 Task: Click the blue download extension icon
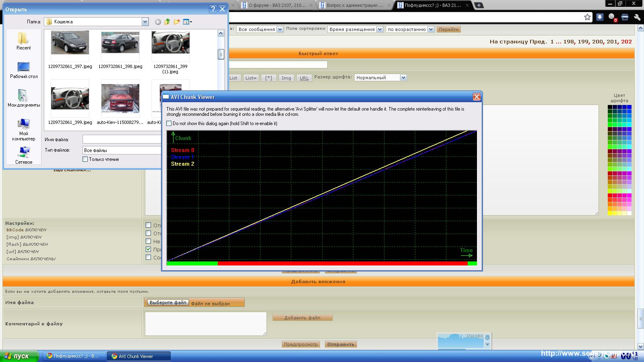(600, 17)
